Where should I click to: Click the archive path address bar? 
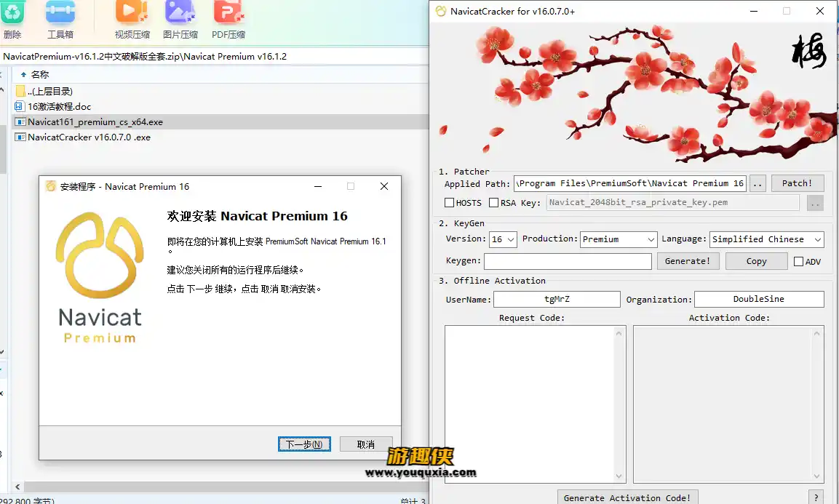point(214,56)
